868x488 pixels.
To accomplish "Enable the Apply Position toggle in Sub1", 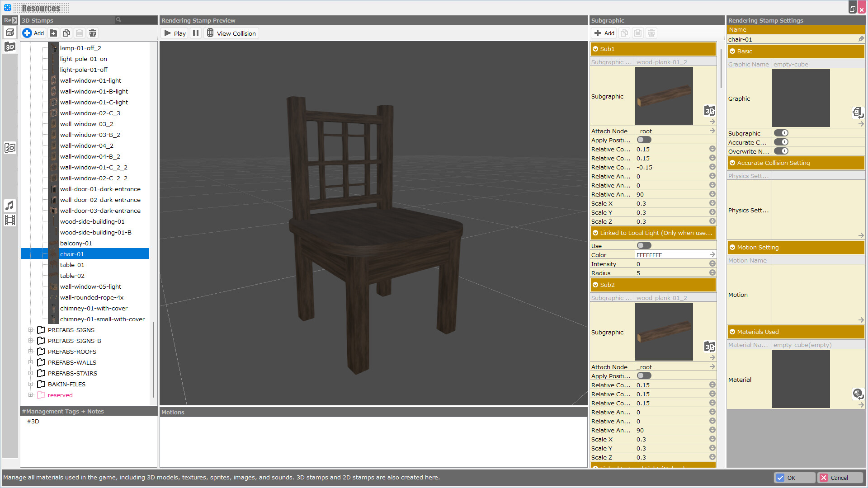I will click(x=644, y=140).
